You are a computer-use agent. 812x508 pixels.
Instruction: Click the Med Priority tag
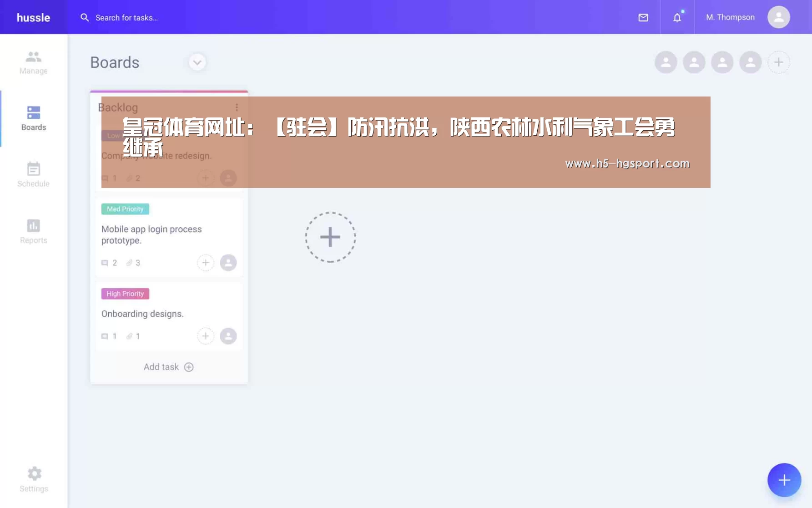pyautogui.click(x=125, y=209)
